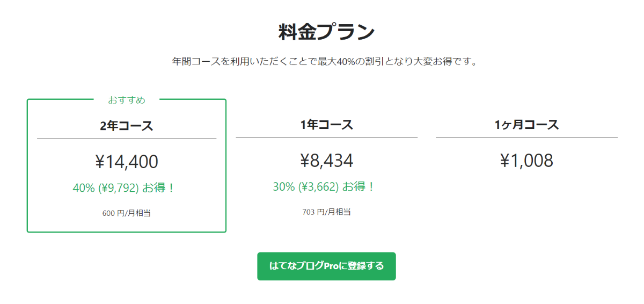Select the 2年コース plan title
The width and height of the screenshot is (644, 304).
pyautogui.click(x=127, y=126)
